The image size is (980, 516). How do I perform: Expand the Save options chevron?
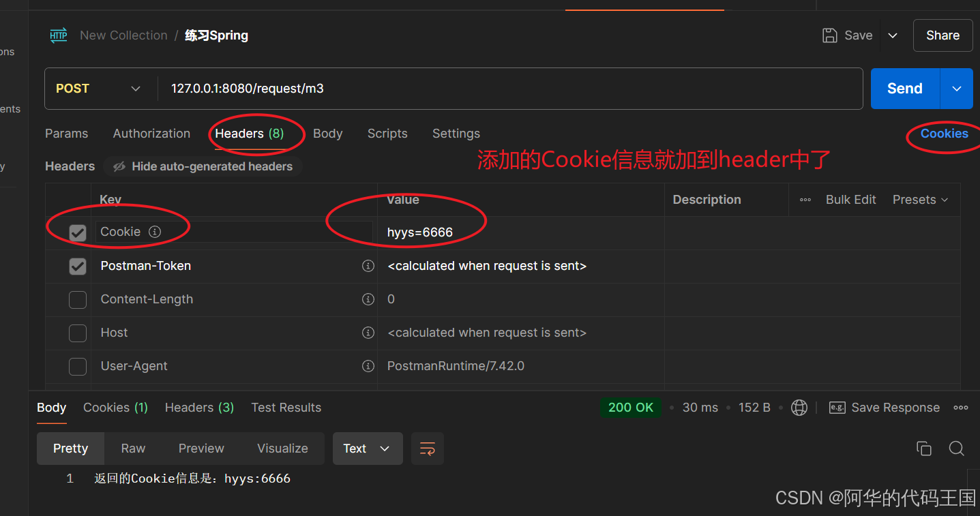click(x=893, y=35)
